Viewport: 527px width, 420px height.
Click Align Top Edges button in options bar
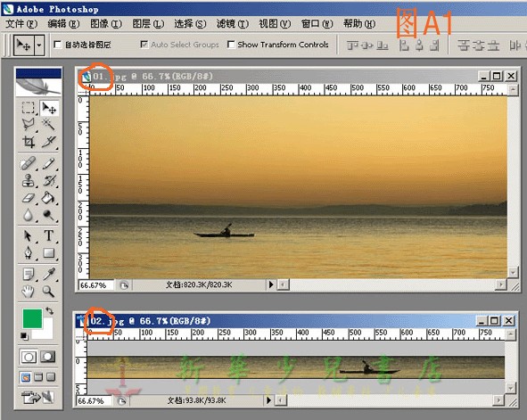[352, 45]
